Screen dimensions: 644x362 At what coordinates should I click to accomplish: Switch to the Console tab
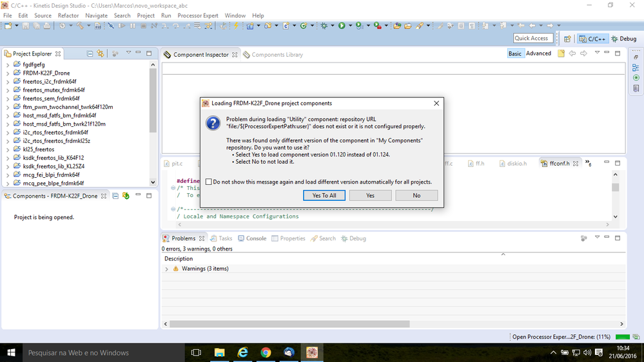coord(252,238)
